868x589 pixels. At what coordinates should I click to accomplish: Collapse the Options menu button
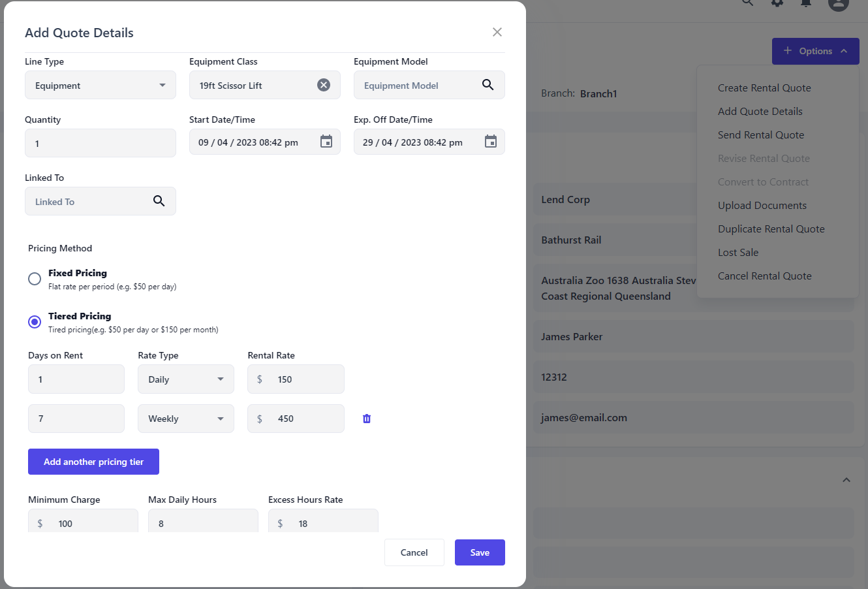click(815, 51)
